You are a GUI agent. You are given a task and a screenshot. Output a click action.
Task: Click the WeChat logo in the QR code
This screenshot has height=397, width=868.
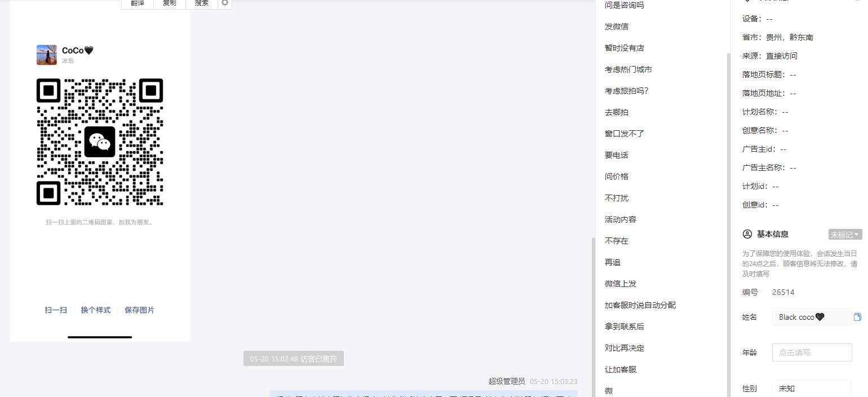100,142
